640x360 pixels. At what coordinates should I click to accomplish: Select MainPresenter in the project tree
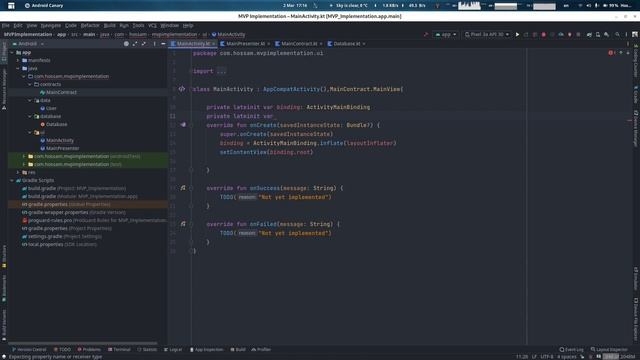(x=62, y=148)
